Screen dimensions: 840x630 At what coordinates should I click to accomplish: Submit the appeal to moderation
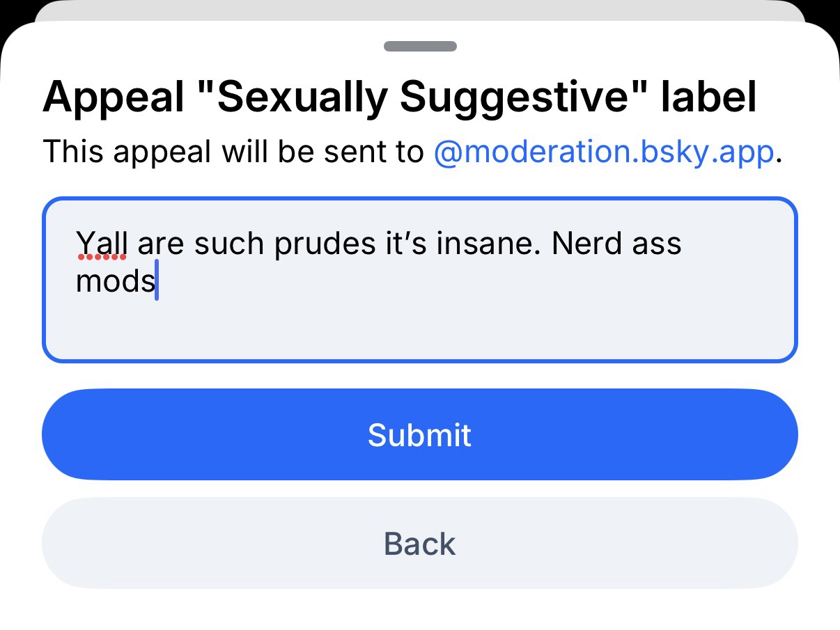click(419, 434)
